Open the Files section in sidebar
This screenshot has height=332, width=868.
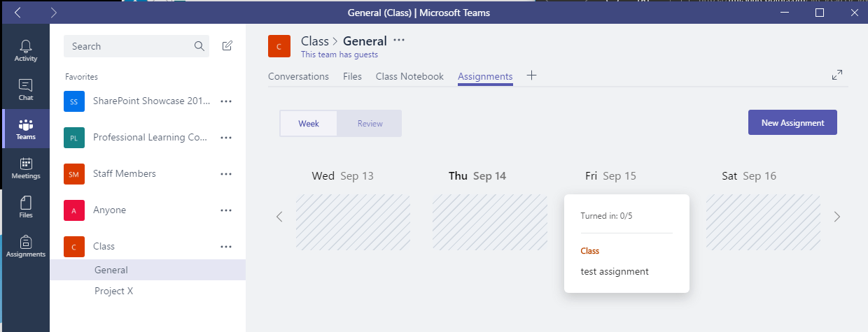pyautogui.click(x=26, y=208)
